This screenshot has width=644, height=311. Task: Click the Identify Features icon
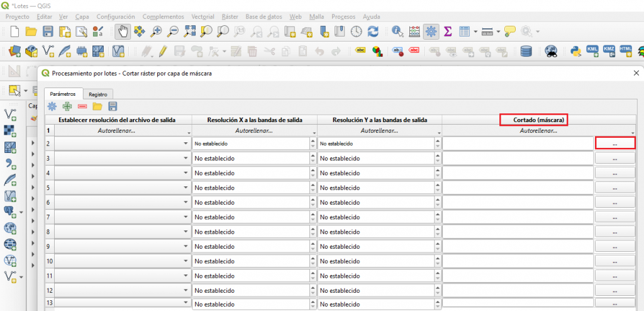click(x=397, y=31)
